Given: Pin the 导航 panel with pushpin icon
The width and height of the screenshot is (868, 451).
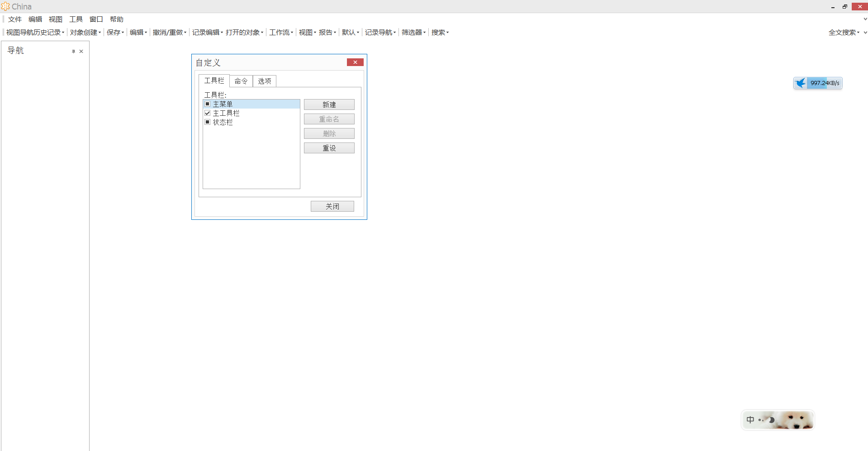Looking at the screenshot, I should [73, 52].
